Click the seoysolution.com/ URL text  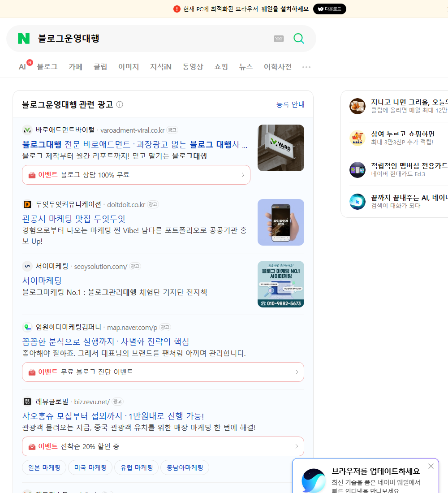pos(101,267)
